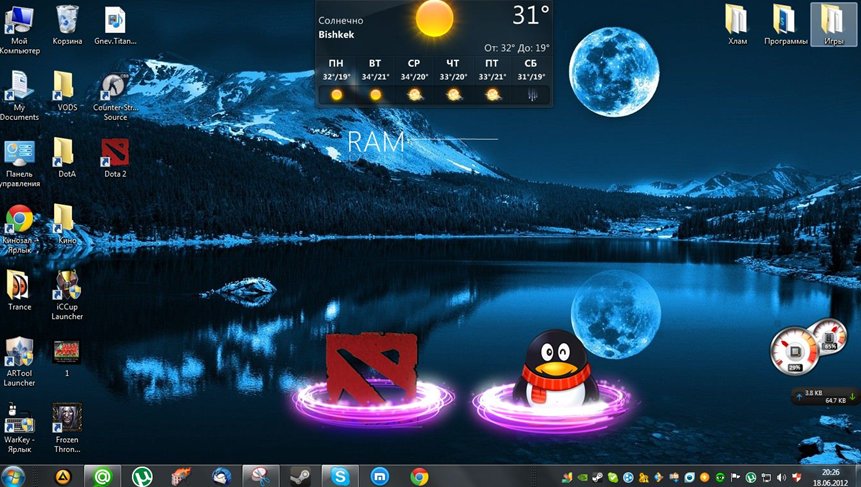
Task: Open the Trance music folder icon
Action: click(19, 291)
